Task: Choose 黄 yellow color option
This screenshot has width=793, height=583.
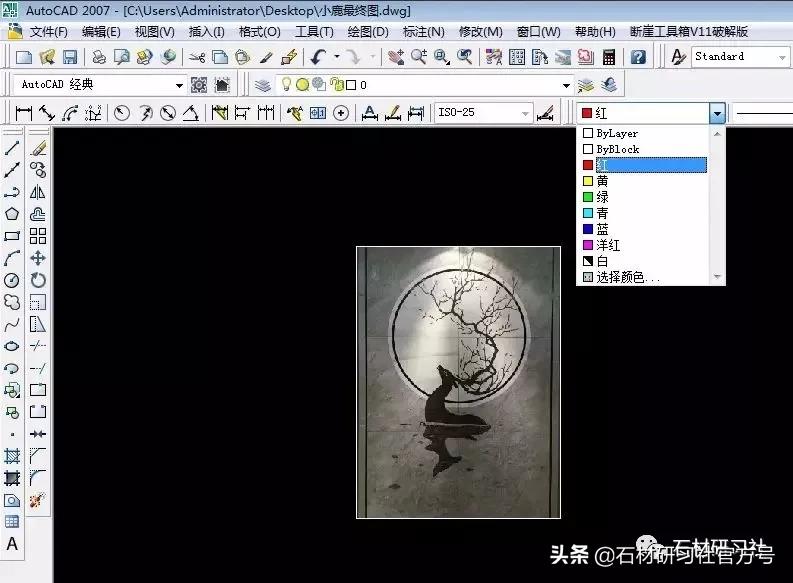Action: 644,181
